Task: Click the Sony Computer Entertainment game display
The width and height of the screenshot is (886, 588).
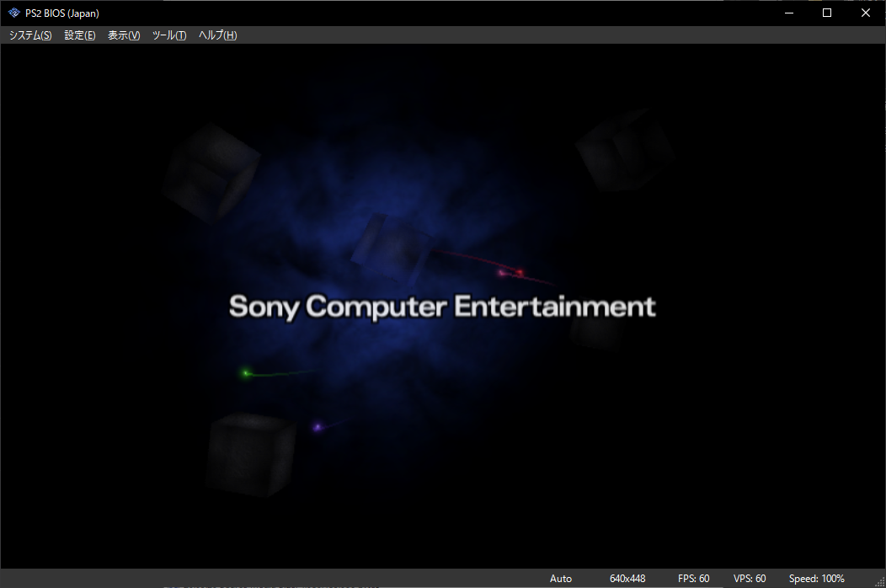Action: [442, 307]
